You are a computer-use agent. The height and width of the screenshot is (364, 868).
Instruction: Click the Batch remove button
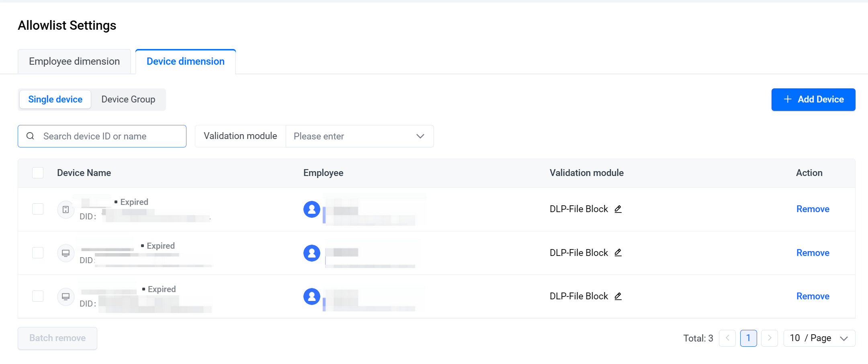tap(57, 338)
